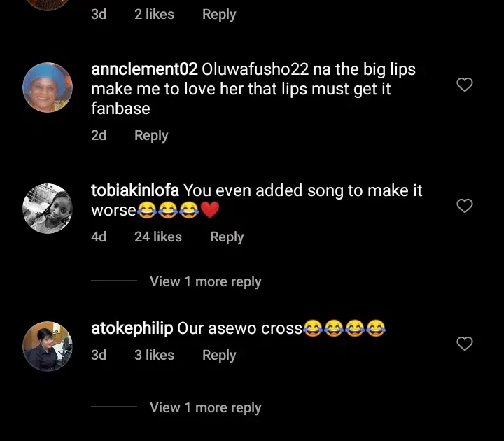Viewport: 504px width, 441px height.
Task: View the '2 likes' count at top
Action: point(154,14)
